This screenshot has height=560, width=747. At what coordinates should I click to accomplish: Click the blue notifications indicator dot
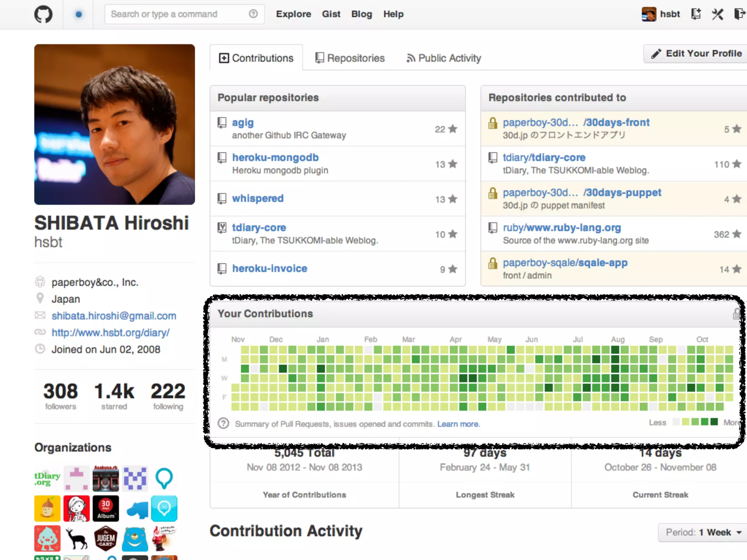[x=78, y=15]
